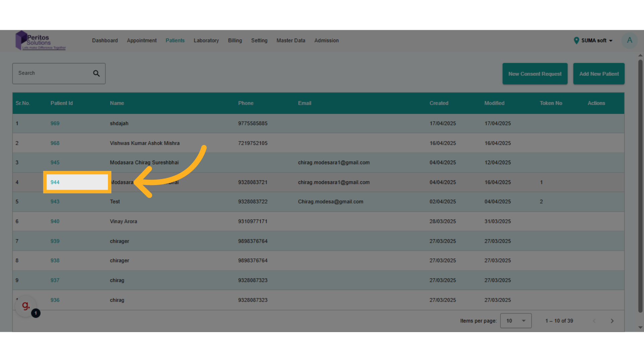This screenshot has height=362, width=644.
Task: Click Add New Patient button
Action: (x=599, y=74)
